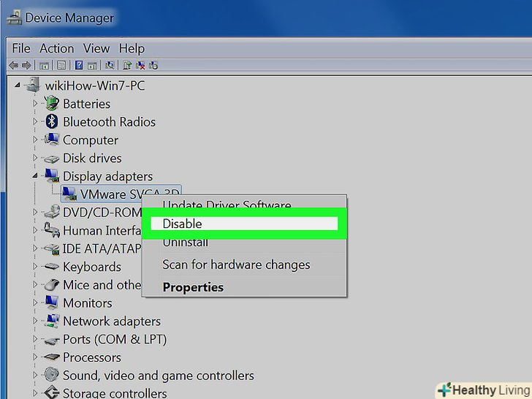This screenshot has width=532, height=399.
Task: Toggle the Show/Hide Console Tree toolbar icon
Action: tap(44, 66)
